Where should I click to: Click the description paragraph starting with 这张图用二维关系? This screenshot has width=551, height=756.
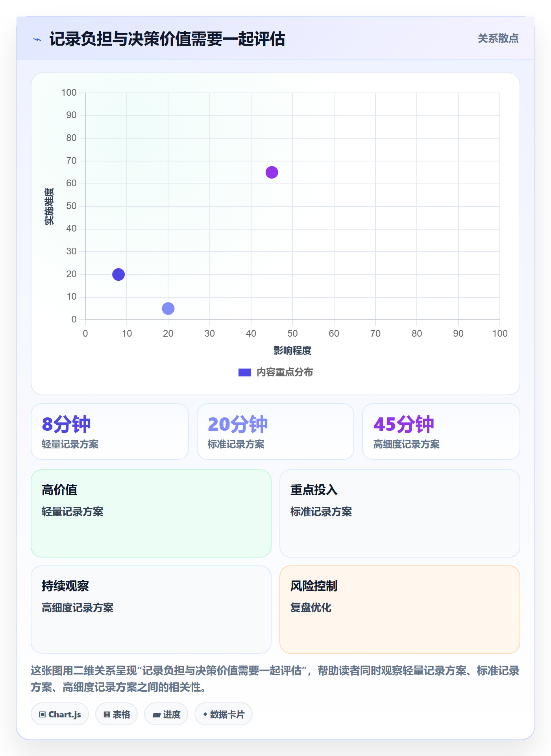(275, 679)
